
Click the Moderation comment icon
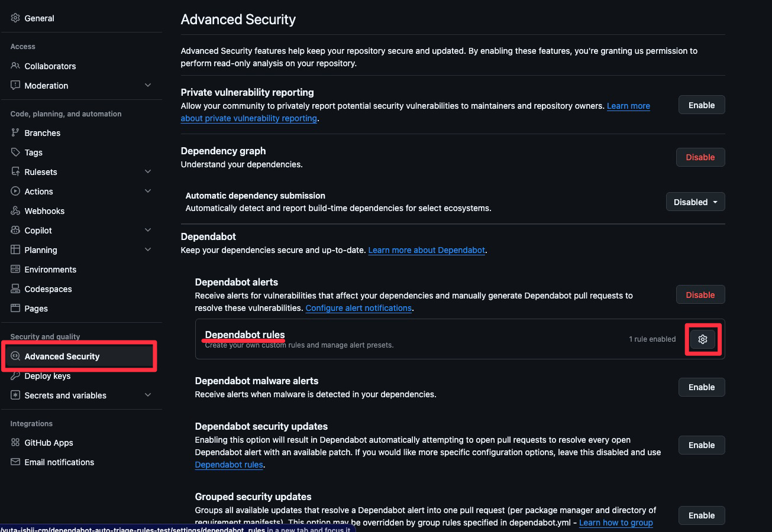coord(15,86)
